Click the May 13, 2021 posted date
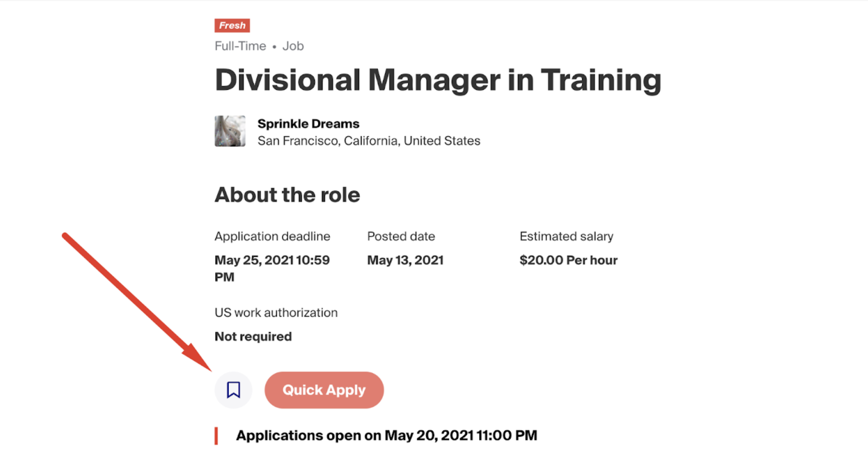The image size is (868, 467). click(405, 260)
